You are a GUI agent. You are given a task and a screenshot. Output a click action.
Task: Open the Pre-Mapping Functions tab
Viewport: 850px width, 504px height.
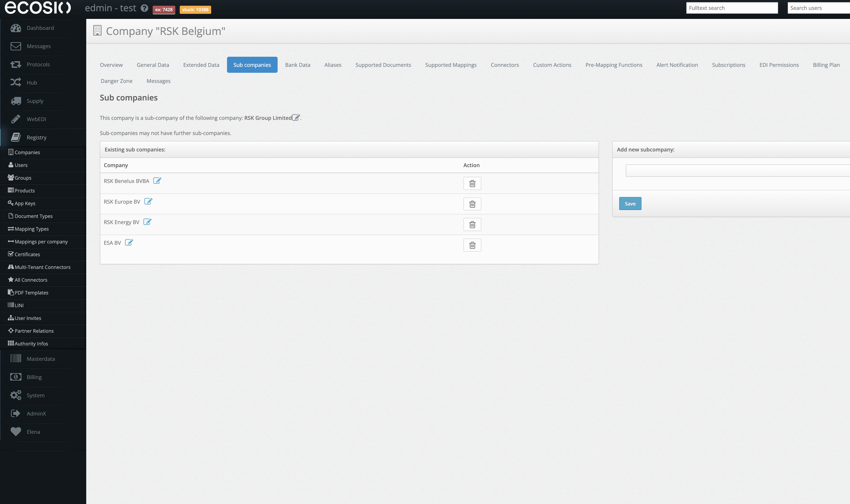(614, 65)
